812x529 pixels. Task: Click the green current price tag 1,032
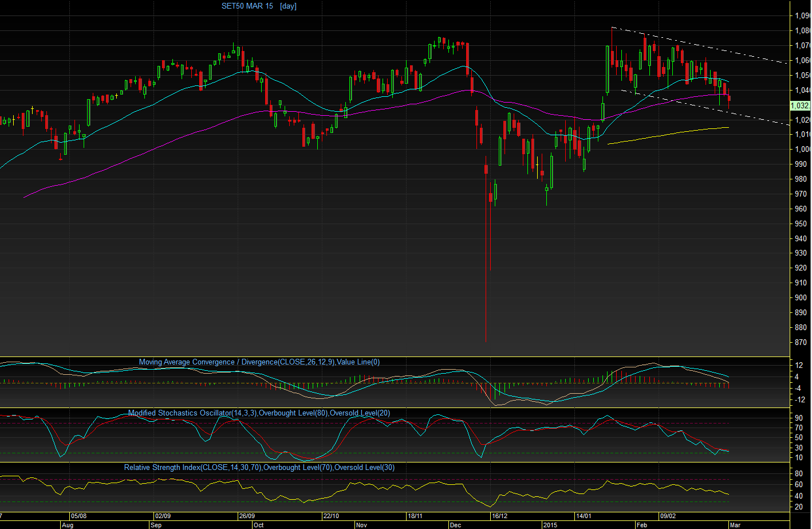pyautogui.click(x=800, y=105)
